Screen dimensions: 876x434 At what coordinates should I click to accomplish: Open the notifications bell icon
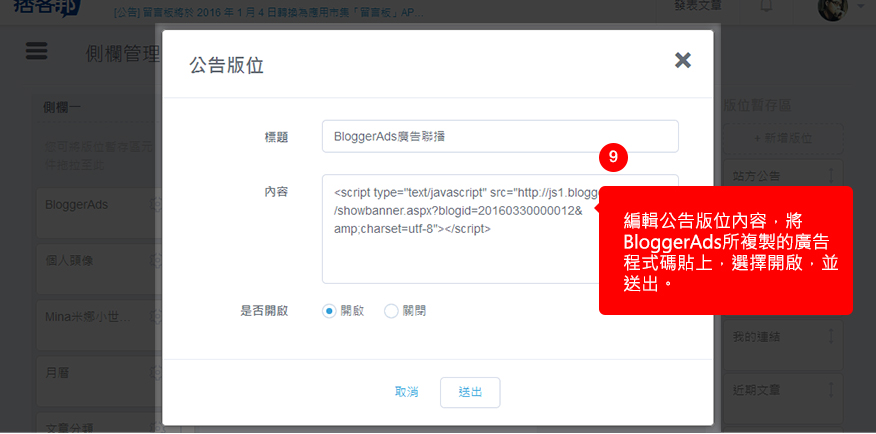coord(766,6)
